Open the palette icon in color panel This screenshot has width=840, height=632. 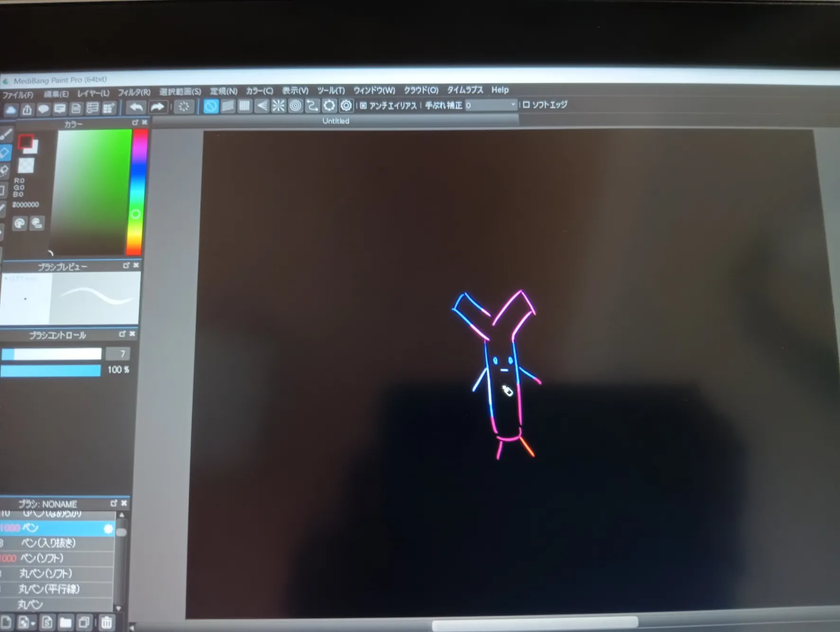[x=20, y=224]
